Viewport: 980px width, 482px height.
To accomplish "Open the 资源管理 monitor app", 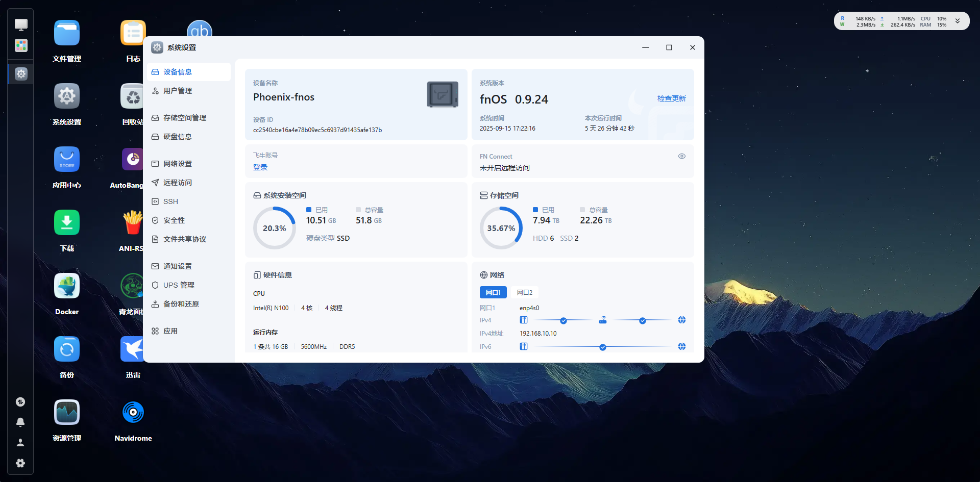I will click(67, 413).
